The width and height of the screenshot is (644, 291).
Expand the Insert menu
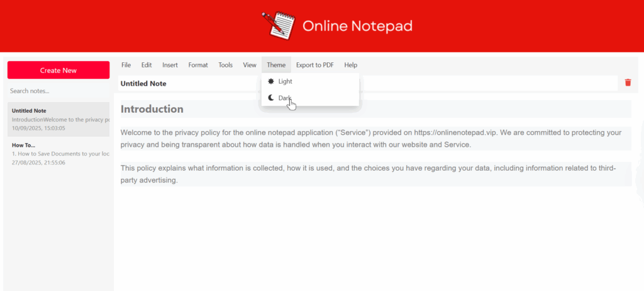click(170, 65)
